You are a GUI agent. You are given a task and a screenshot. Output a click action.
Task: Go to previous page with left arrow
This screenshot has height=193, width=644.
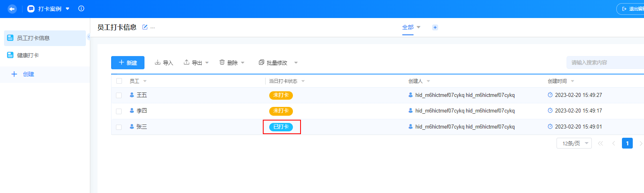click(614, 143)
